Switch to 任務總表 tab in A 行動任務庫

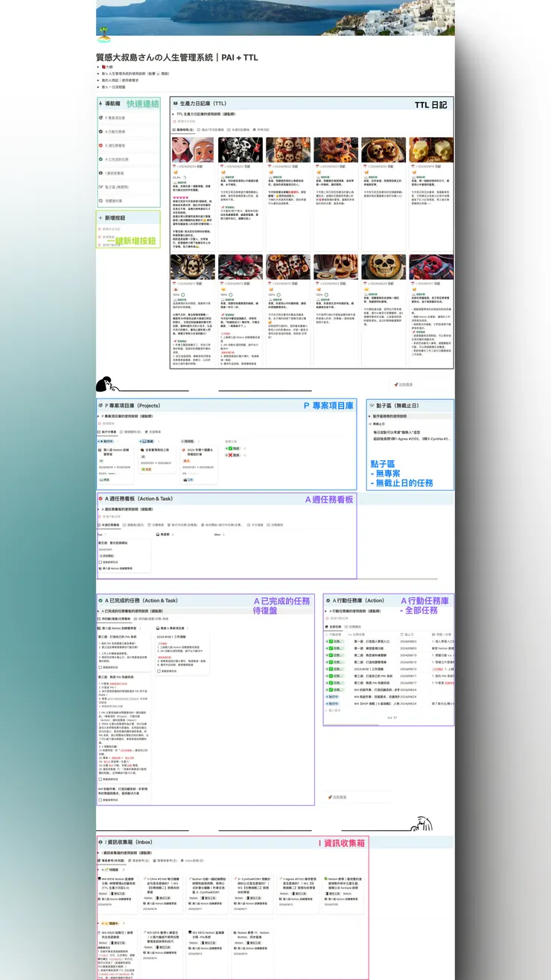[354, 626]
